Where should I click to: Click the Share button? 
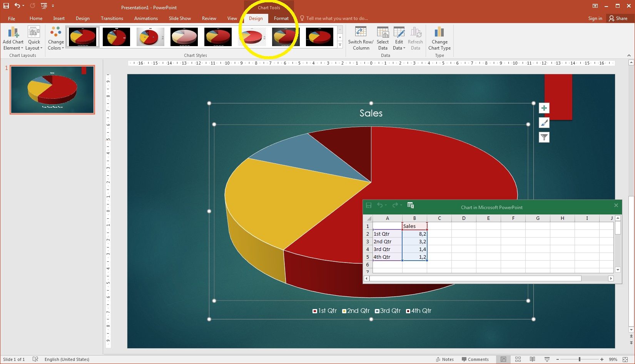[x=618, y=18]
